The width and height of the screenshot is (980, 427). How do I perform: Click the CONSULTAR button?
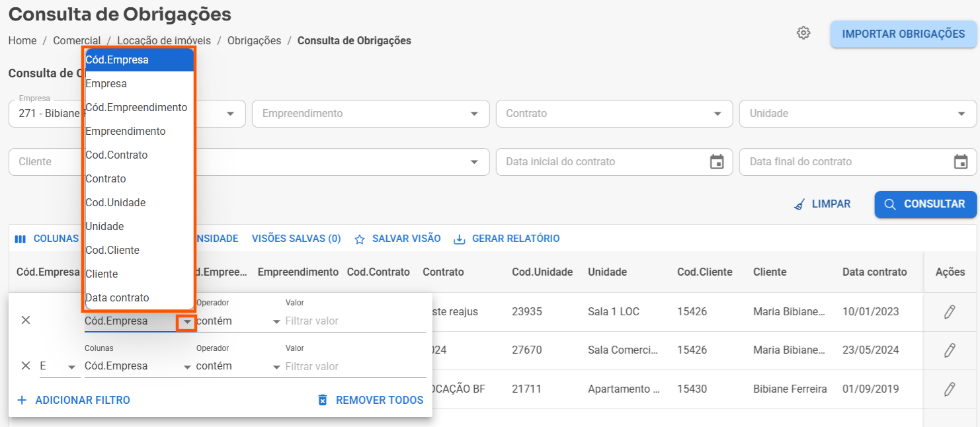click(925, 204)
